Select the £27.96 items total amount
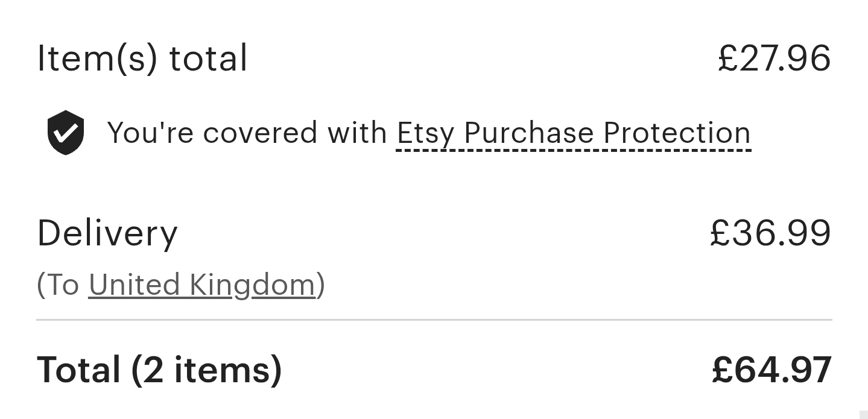 click(x=774, y=58)
